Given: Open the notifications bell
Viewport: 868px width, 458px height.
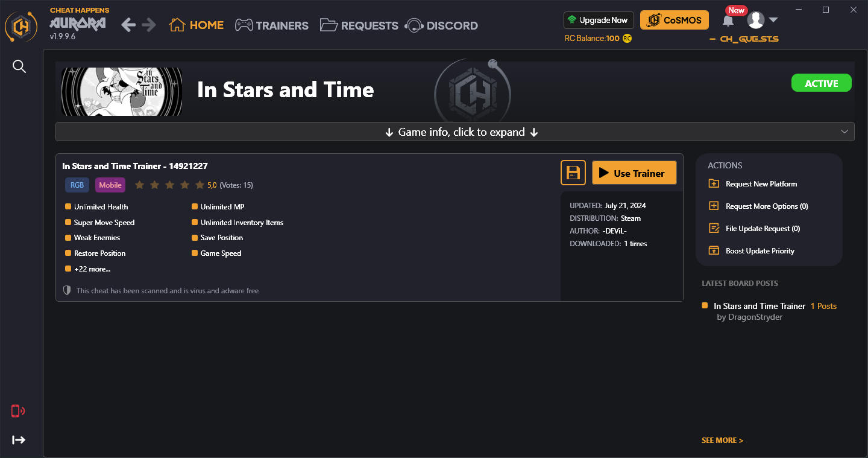Looking at the screenshot, I should [x=728, y=21].
